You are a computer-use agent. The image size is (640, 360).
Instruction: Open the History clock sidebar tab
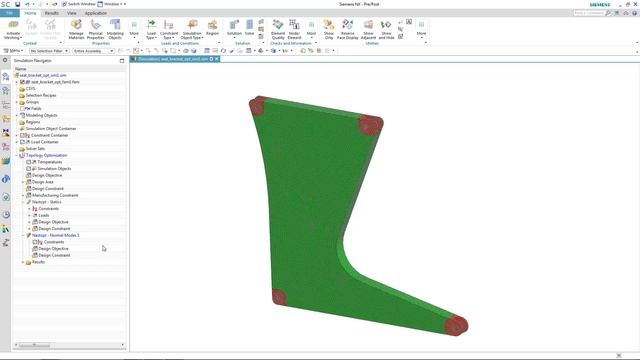6,215
